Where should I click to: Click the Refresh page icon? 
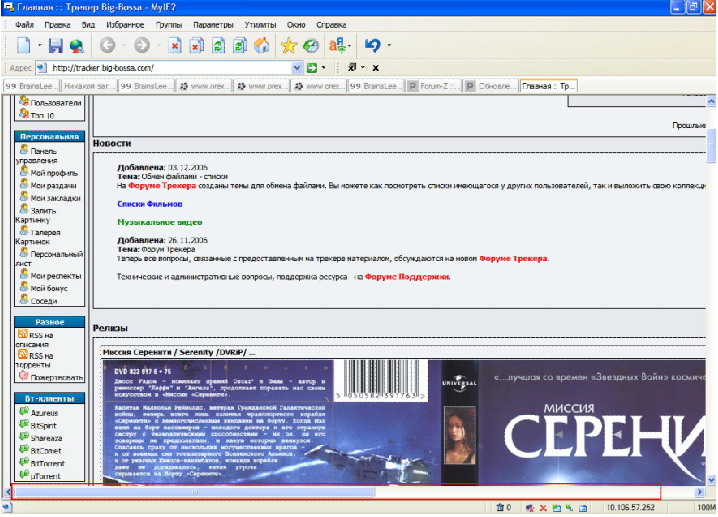(x=218, y=45)
